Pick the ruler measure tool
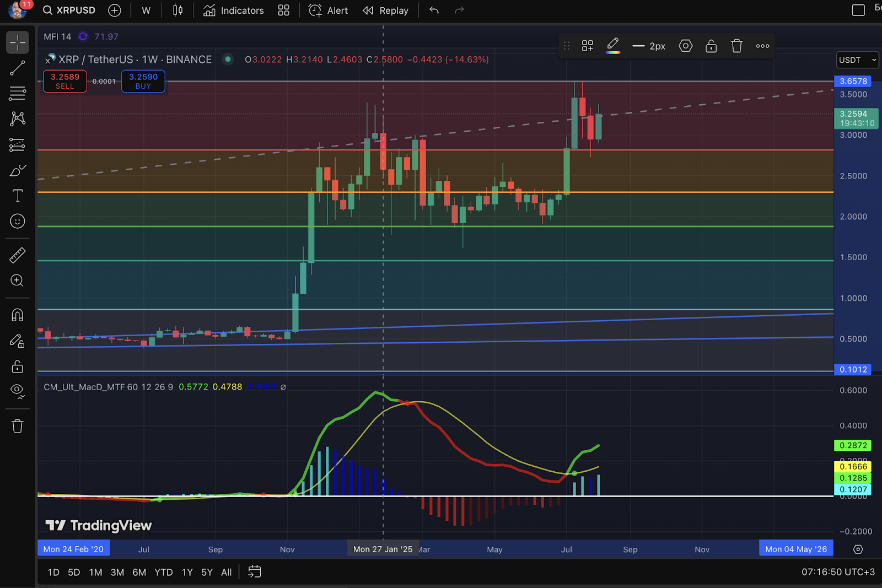This screenshot has height=588, width=882. (17, 255)
